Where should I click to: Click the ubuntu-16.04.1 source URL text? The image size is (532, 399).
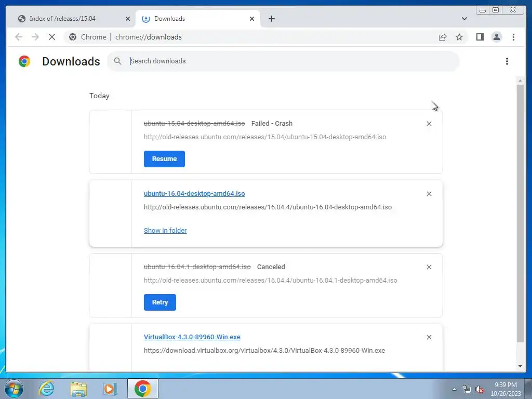[x=270, y=280]
